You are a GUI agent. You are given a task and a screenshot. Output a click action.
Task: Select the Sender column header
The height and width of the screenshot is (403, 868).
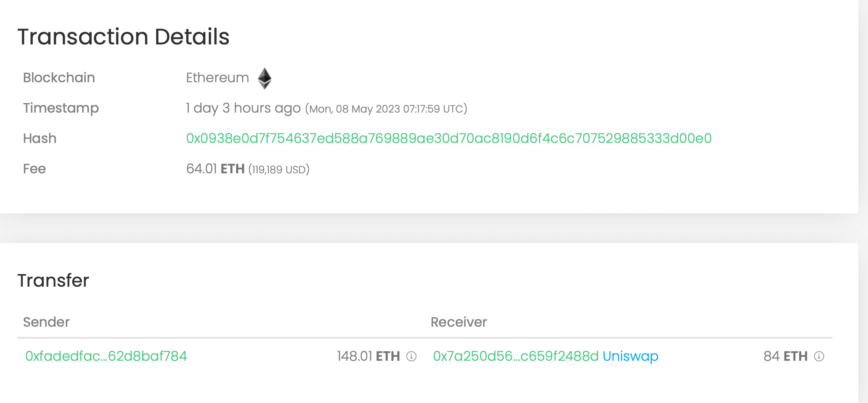pos(46,322)
